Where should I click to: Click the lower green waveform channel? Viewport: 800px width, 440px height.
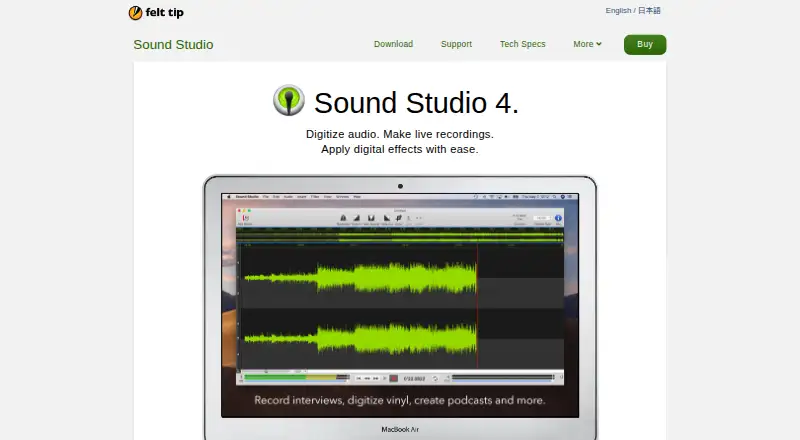[x=360, y=339]
